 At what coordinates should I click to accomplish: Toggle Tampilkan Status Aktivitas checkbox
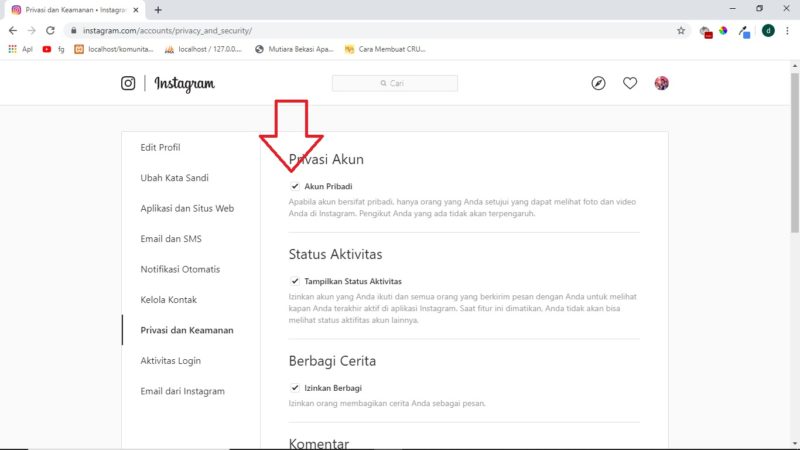[295, 281]
